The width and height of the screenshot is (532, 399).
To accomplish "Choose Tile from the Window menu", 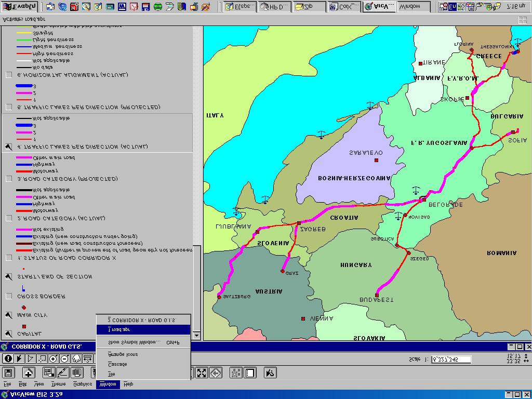I will pyautogui.click(x=143, y=374).
